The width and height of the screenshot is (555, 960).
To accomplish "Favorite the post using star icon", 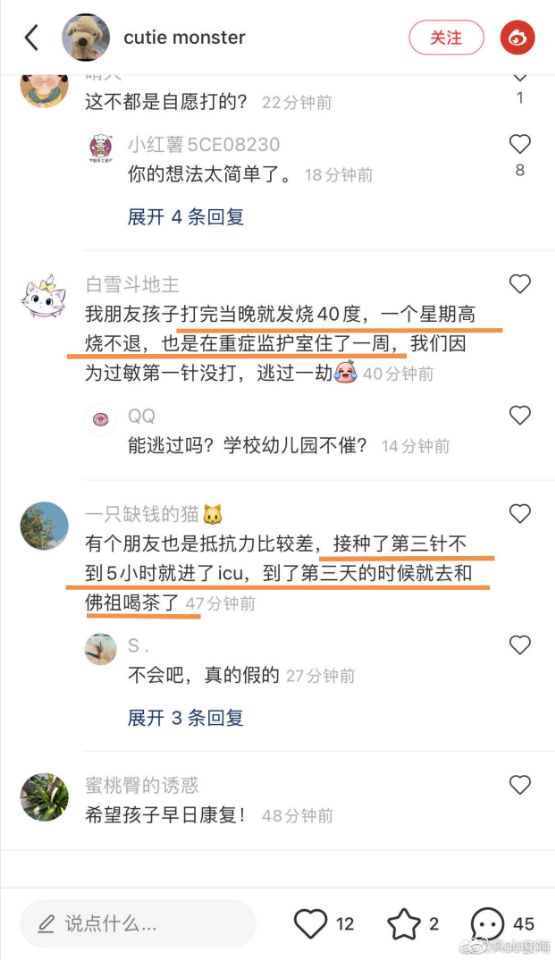I will 404,923.
